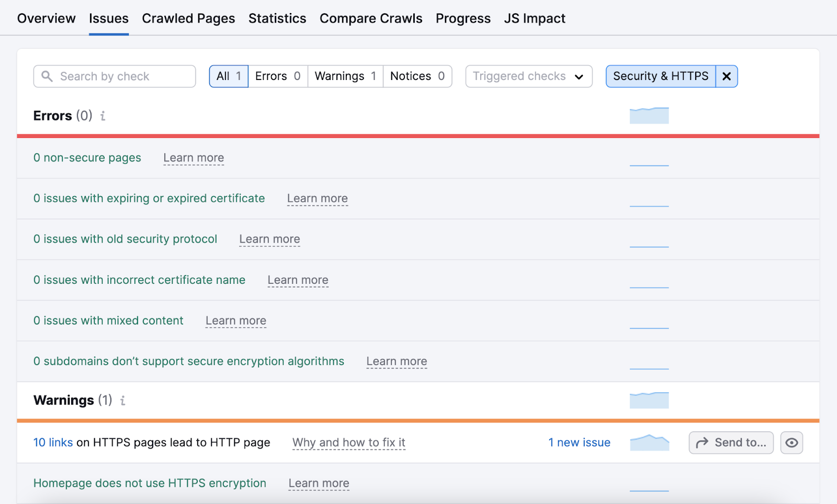
Task: Select the All filter toggle
Action: (x=229, y=76)
